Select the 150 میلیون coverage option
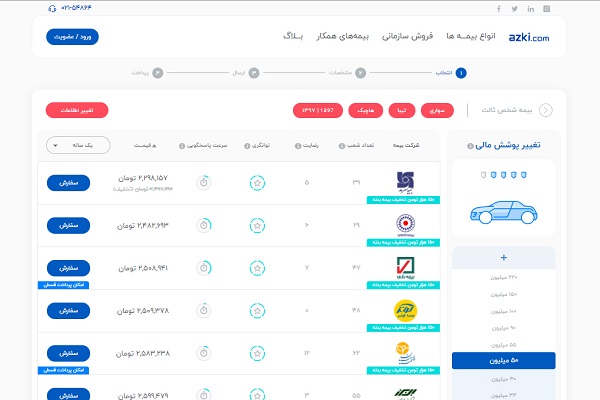The image size is (600, 400). tap(504, 294)
